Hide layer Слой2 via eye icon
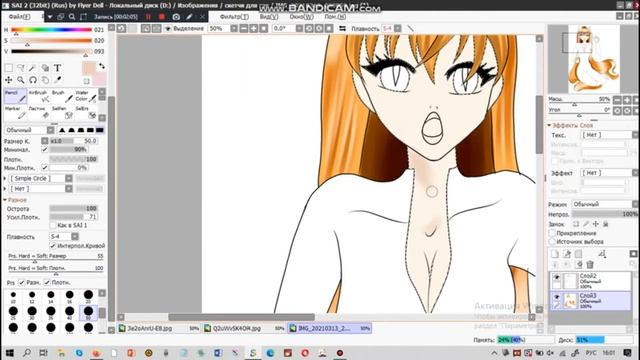640x360 pixels. (556, 277)
